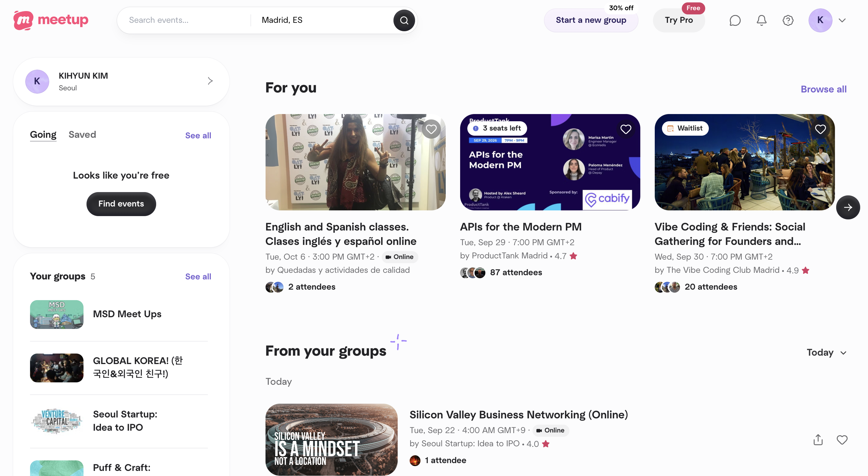Open the messages chat icon
The width and height of the screenshot is (868, 476).
tap(735, 20)
